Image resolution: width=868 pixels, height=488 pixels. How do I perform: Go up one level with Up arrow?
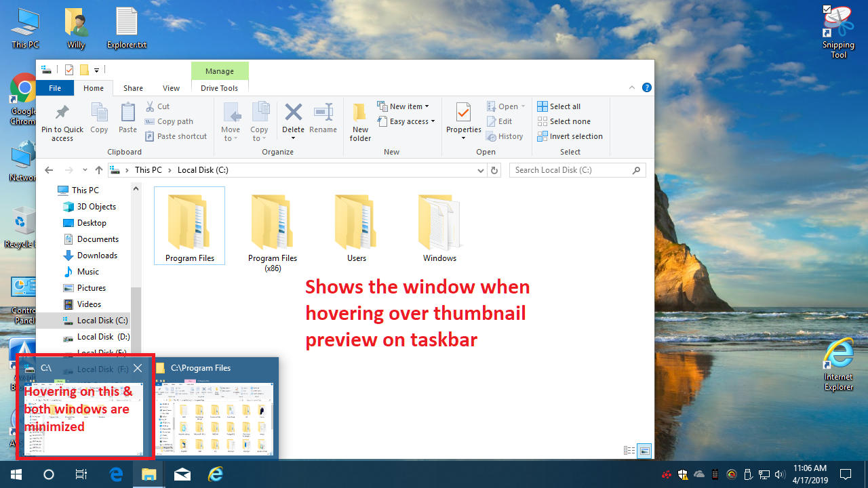pos(99,170)
